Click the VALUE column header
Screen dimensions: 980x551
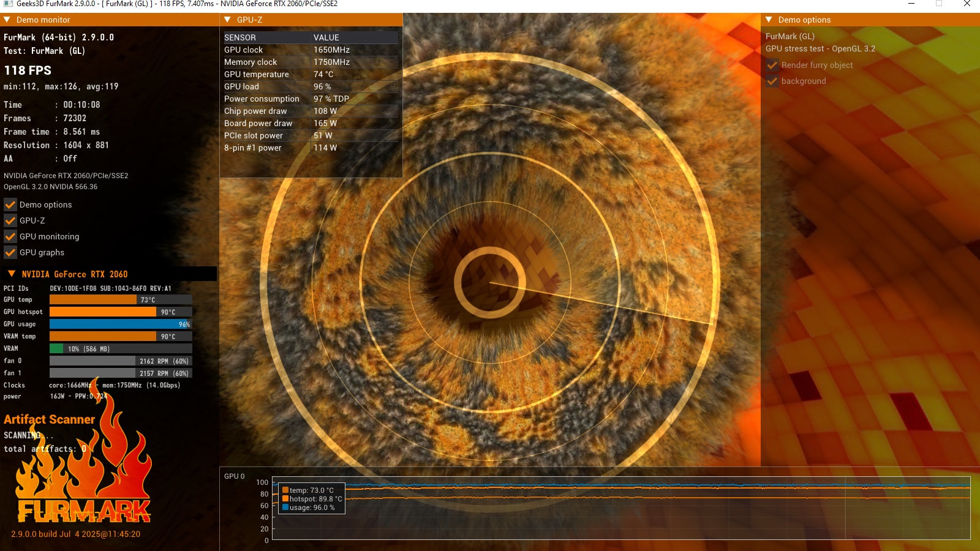click(326, 37)
